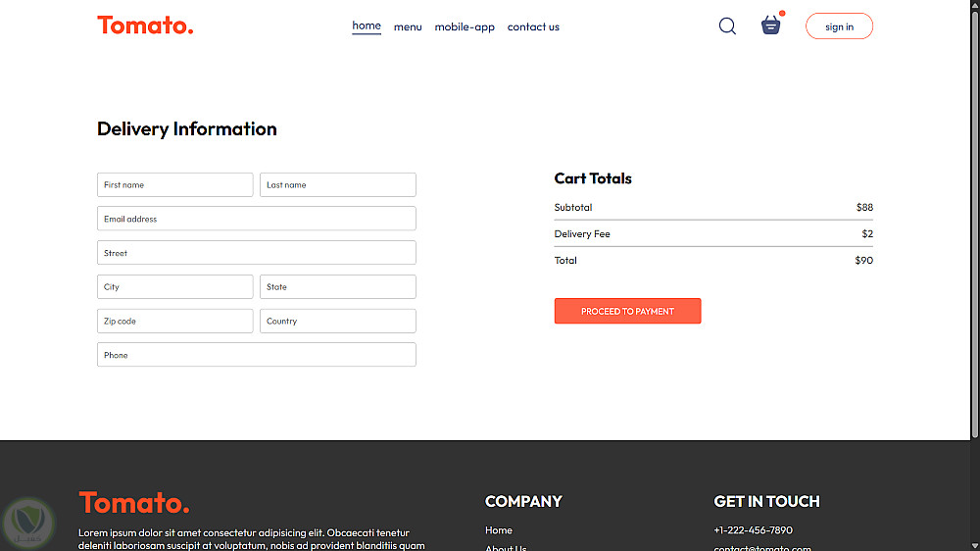
Task: Click the search magnifier icon
Action: (727, 26)
